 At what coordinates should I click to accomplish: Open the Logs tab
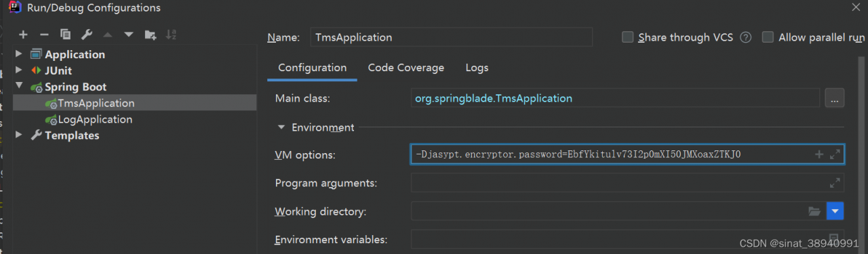coord(477,68)
